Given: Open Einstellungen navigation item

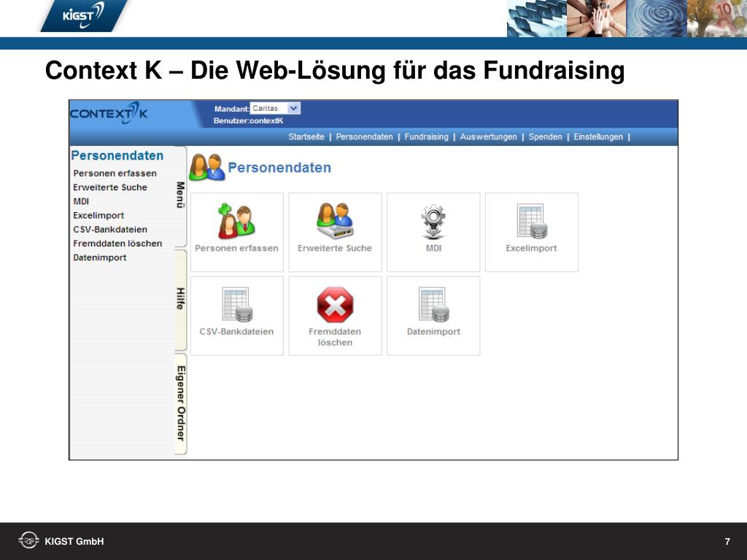Looking at the screenshot, I should [x=598, y=136].
